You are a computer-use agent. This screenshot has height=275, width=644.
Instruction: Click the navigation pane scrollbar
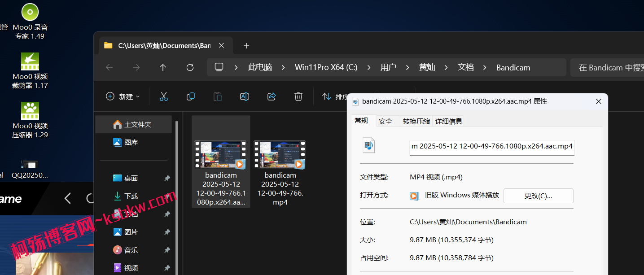pyautogui.click(x=177, y=197)
